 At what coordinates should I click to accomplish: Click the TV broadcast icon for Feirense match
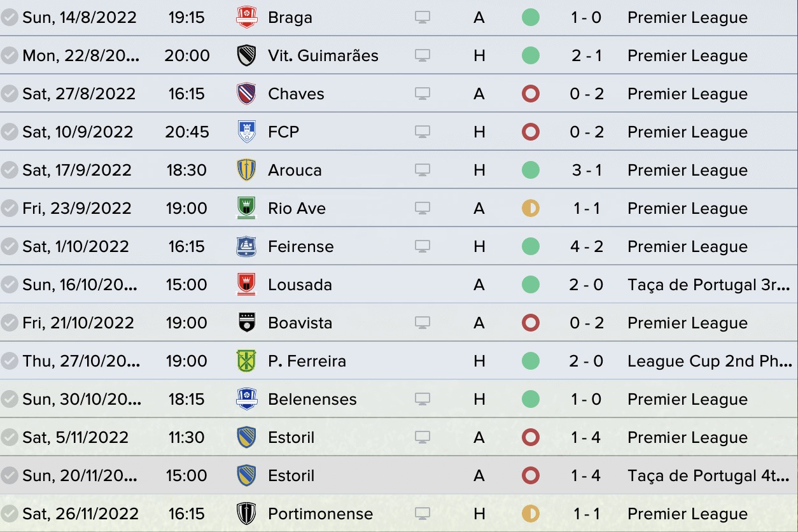coord(422,246)
